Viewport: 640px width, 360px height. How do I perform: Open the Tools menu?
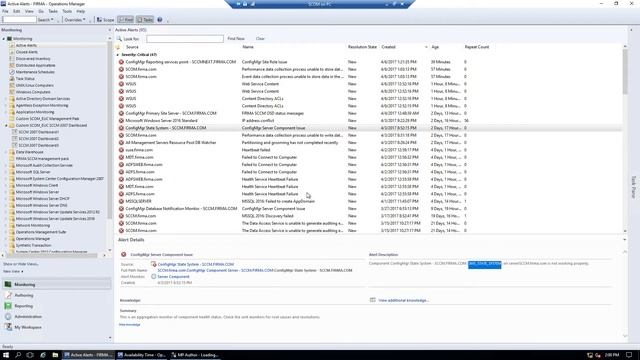[x=67, y=11]
